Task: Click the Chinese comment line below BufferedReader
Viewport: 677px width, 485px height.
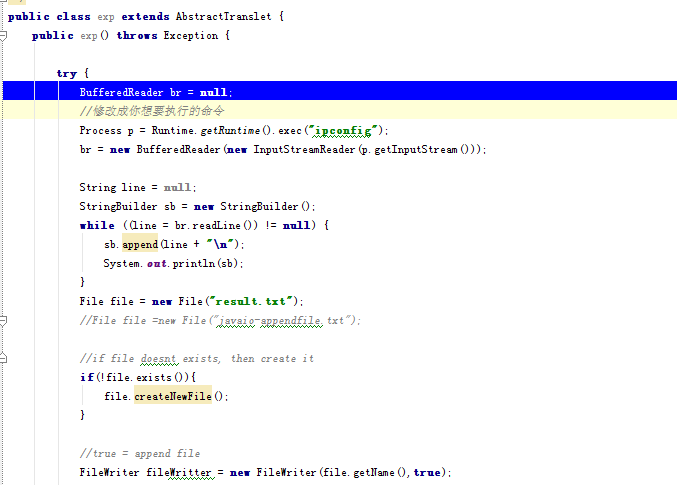Action: point(152,111)
